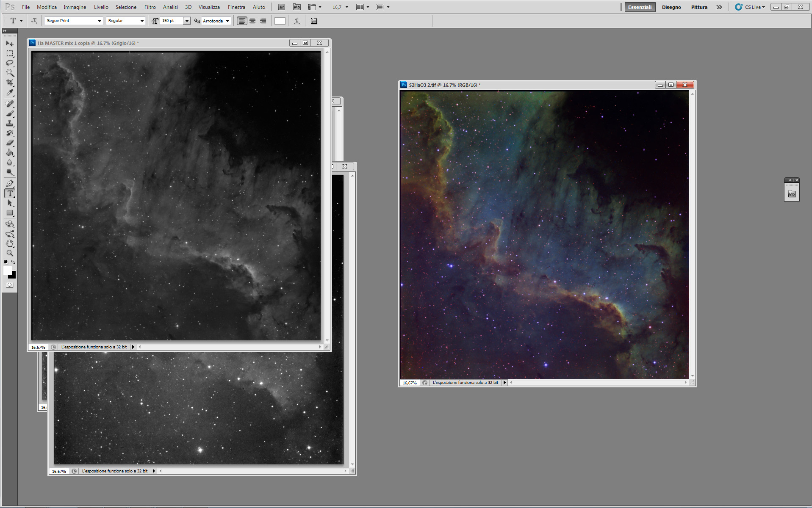This screenshot has width=812, height=508.
Task: Select the Hand tool
Action: 10,243
